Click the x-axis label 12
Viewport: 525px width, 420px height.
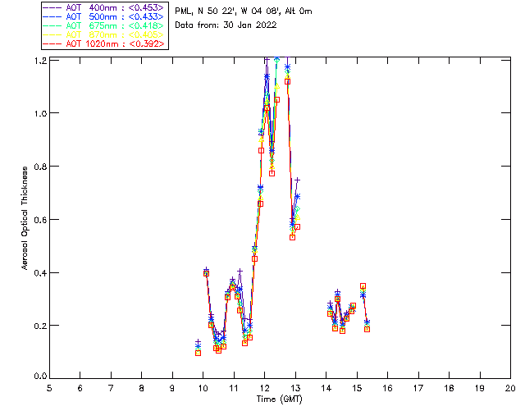tap(264, 388)
